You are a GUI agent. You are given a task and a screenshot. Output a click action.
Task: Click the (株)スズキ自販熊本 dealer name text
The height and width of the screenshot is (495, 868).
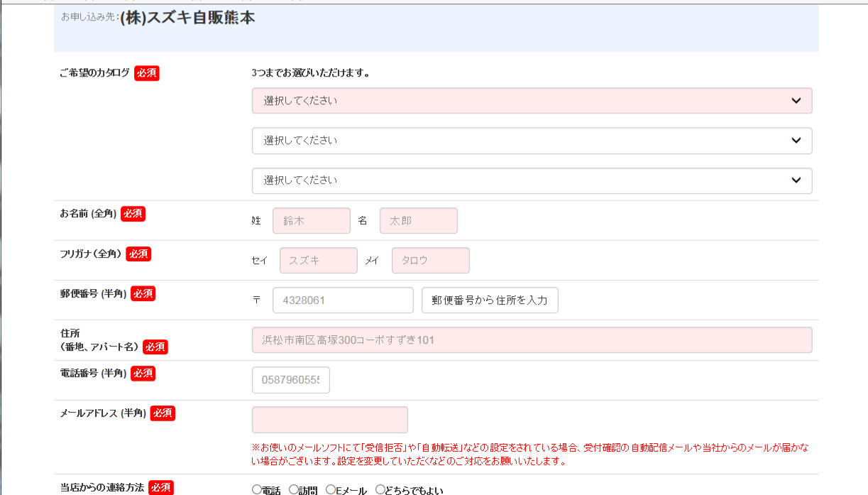click(188, 19)
